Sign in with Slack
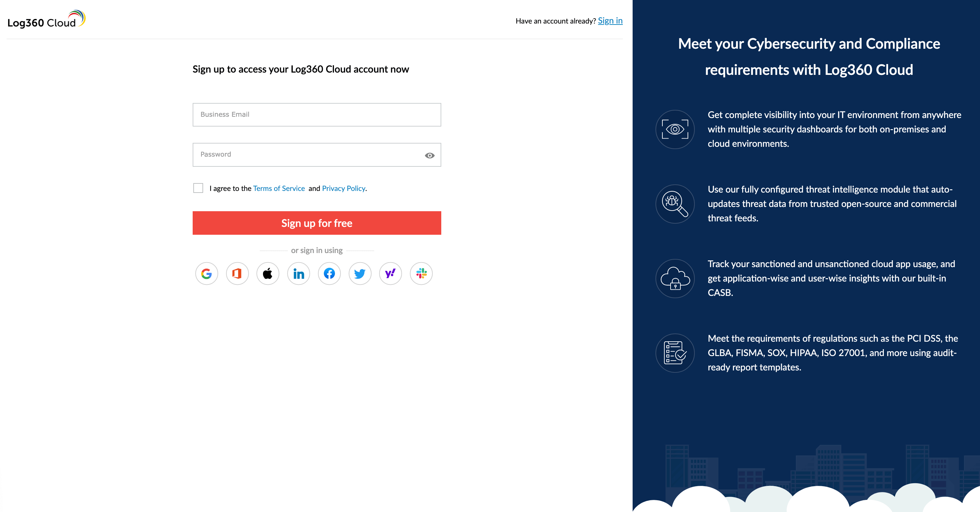 click(x=421, y=274)
